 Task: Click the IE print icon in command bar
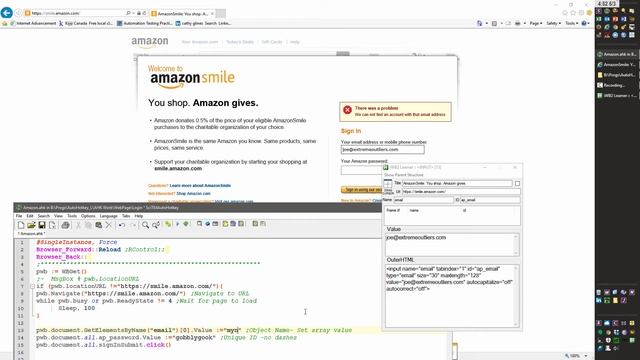click(518, 23)
